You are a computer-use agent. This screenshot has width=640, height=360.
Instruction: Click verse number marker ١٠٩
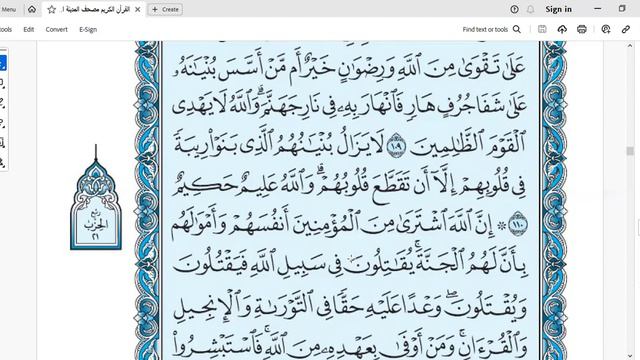tap(396, 145)
